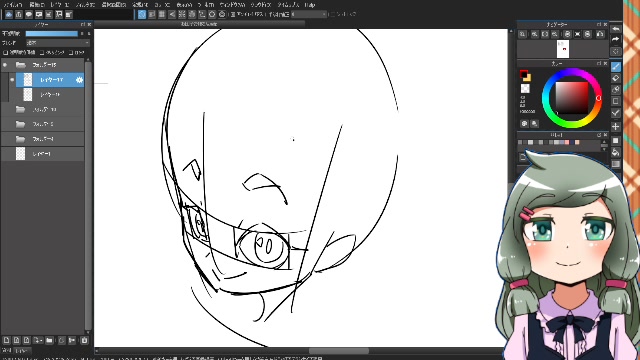Close the Navigator panel
Viewport: 640px width, 360px height.
605,24
